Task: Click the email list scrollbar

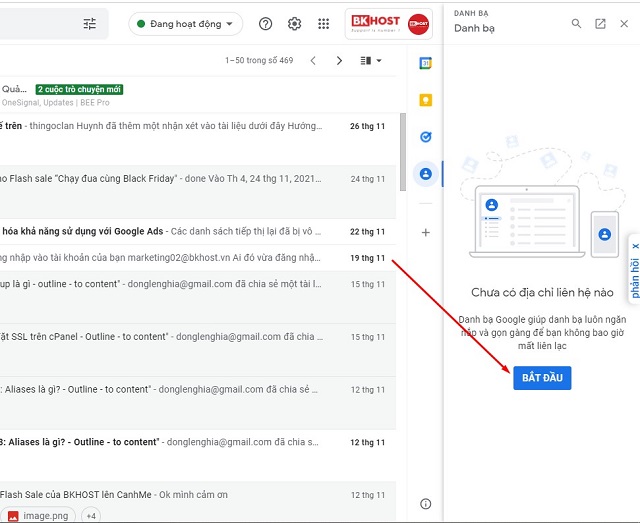Action: (x=403, y=152)
